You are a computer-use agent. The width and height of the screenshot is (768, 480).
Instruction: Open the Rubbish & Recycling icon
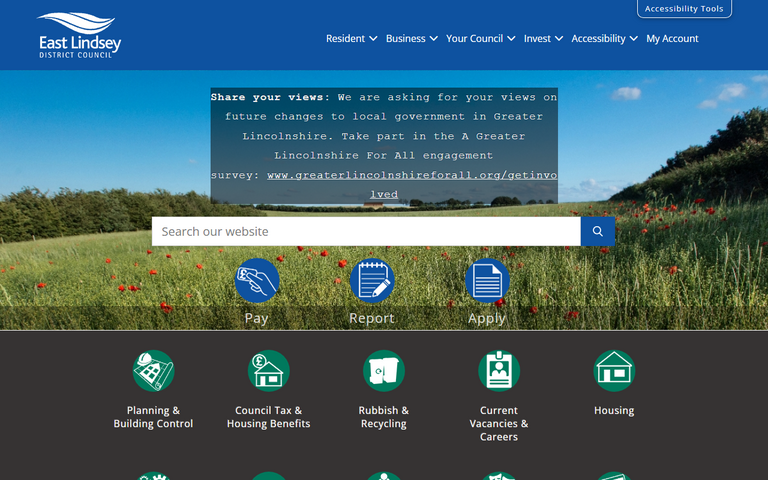point(383,371)
